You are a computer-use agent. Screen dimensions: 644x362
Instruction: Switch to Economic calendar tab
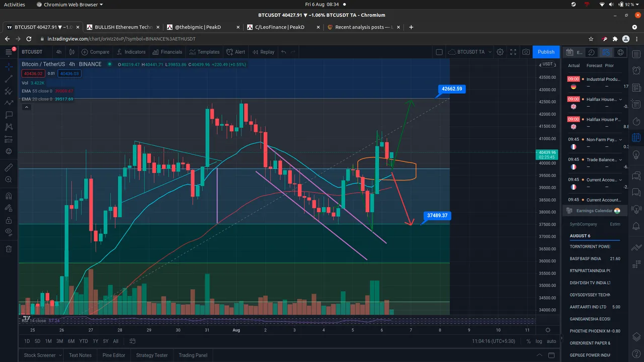click(x=575, y=52)
